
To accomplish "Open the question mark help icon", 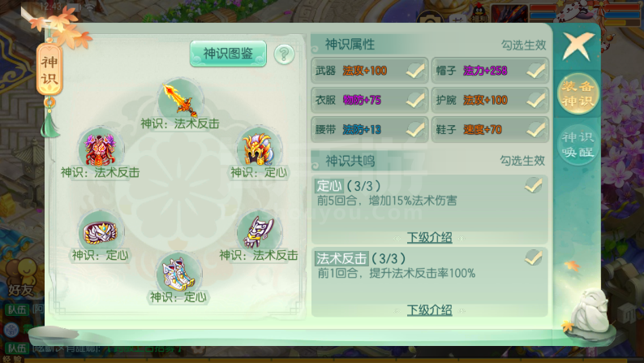I will (284, 54).
